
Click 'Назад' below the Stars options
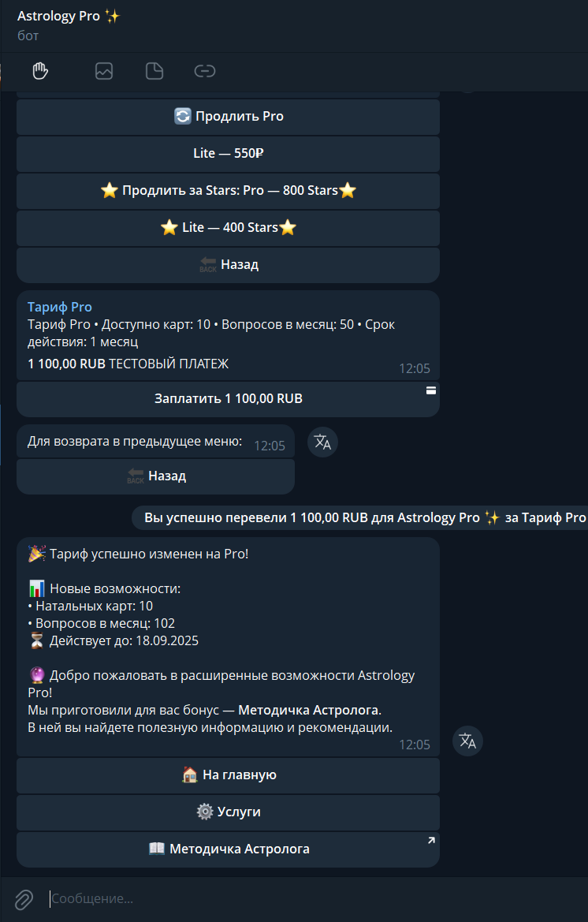[228, 264]
